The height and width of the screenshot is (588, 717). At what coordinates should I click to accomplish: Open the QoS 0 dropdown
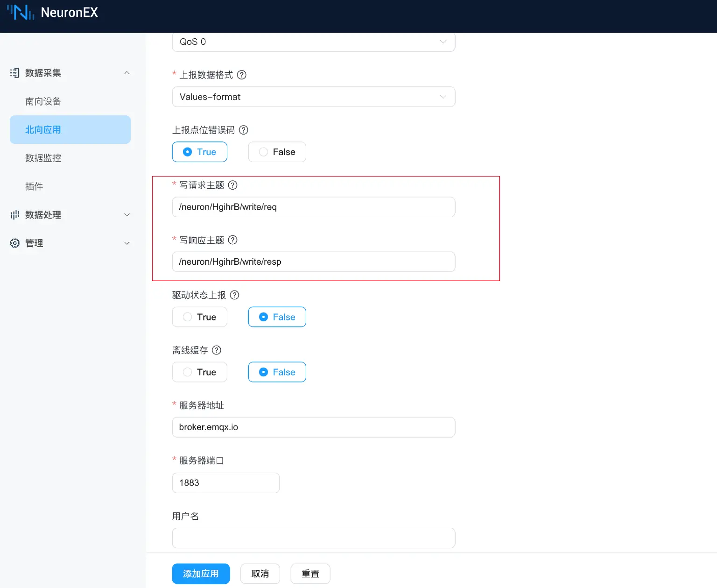pos(313,42)
